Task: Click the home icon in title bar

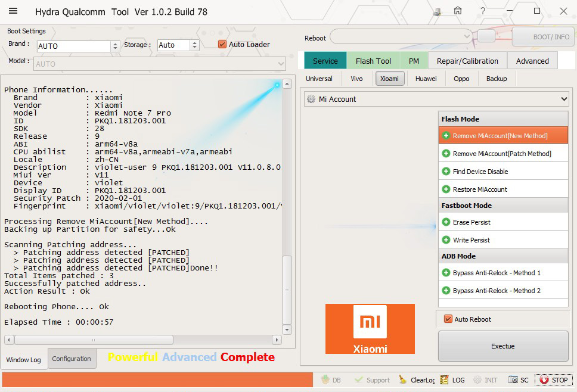Action: click(458, 11)
